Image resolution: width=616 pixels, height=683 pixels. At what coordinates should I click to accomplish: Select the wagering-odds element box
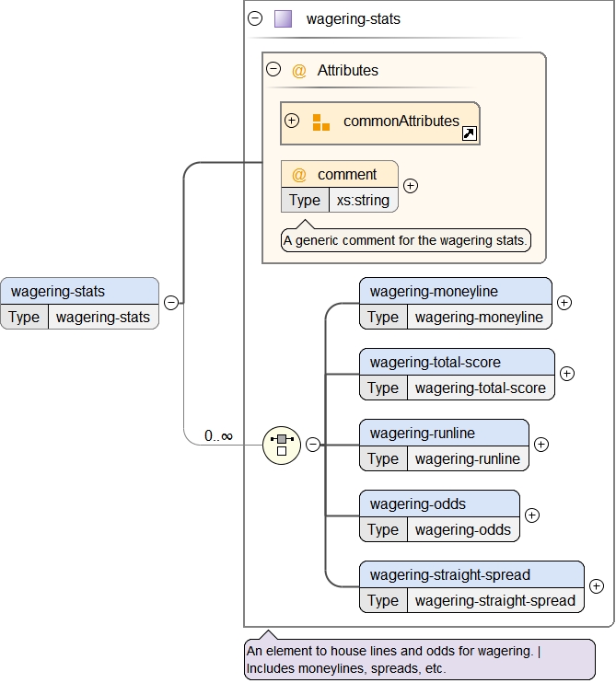[439, 504]
